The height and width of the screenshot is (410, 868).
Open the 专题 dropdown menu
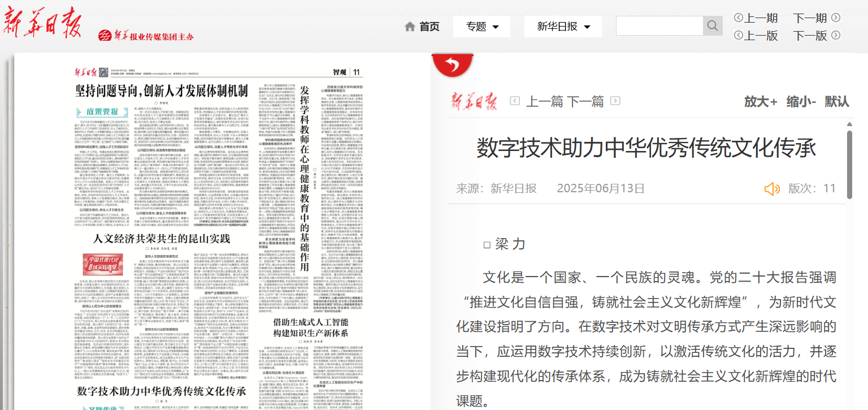pos(481,27)
